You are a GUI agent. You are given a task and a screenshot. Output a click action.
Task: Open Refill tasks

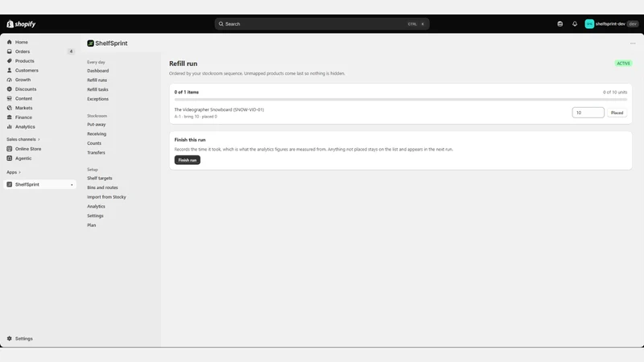pos(97,89)
